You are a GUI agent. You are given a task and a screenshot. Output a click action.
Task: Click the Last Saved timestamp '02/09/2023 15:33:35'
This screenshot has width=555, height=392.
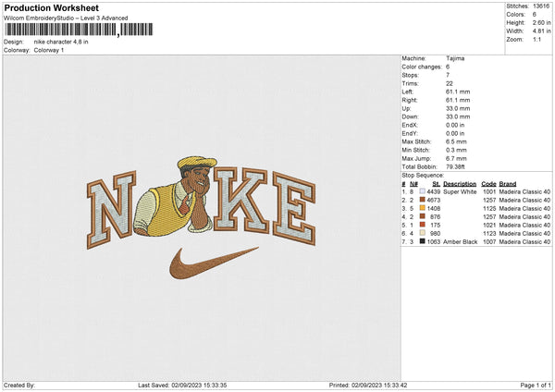point(199,385)
